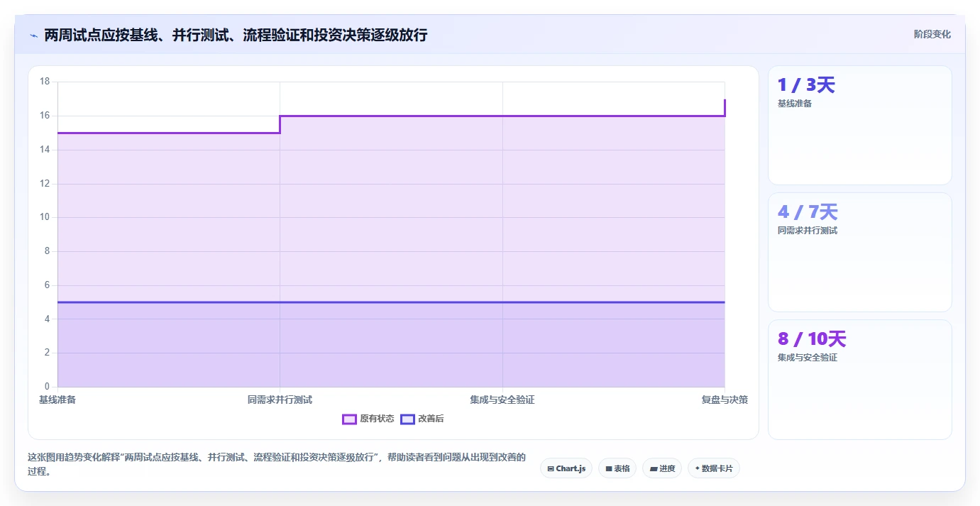Viewport: 980px width, 506px height.
Task: Click the description paragraph below the chart
Action: tap(277, 464)
